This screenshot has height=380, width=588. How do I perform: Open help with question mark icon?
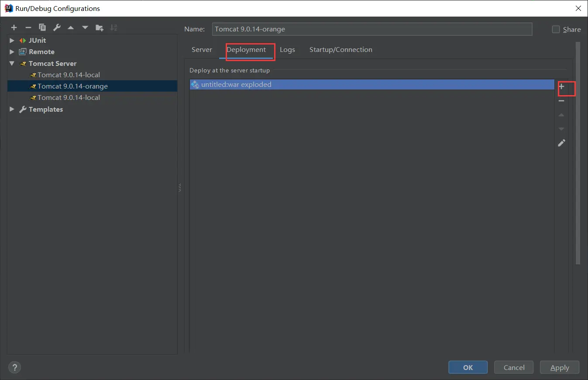coord(14,367)
